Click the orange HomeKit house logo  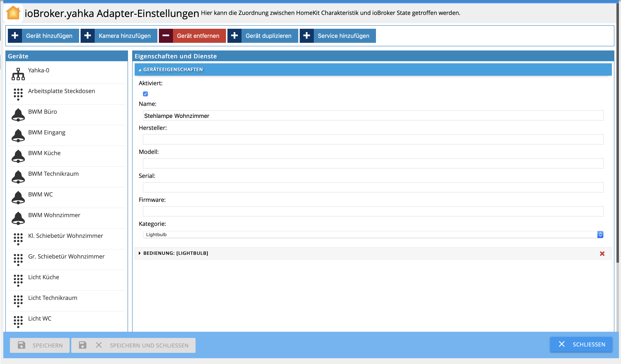click(13, 13)
